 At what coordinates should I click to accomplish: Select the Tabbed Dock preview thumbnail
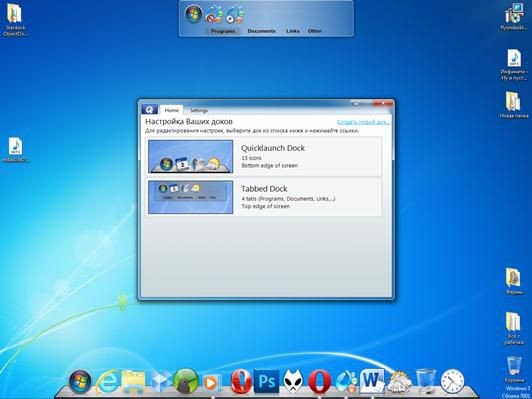coord(191,197)
